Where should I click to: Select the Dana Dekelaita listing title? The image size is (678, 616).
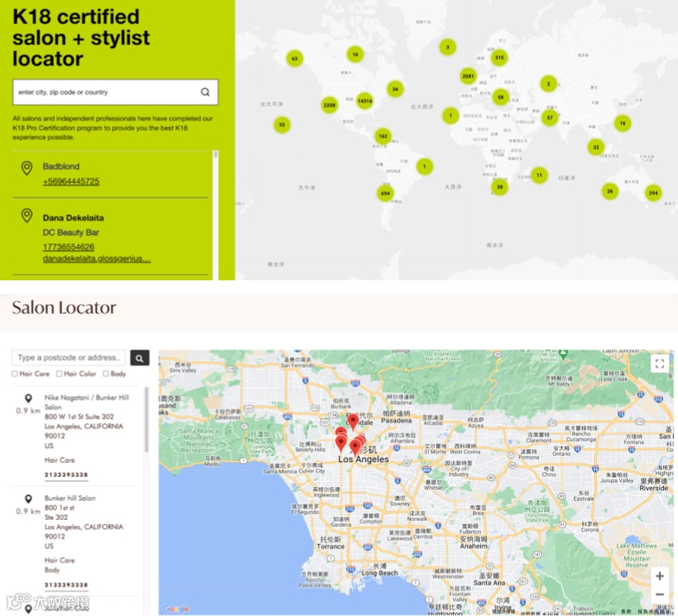pos(73,218)
